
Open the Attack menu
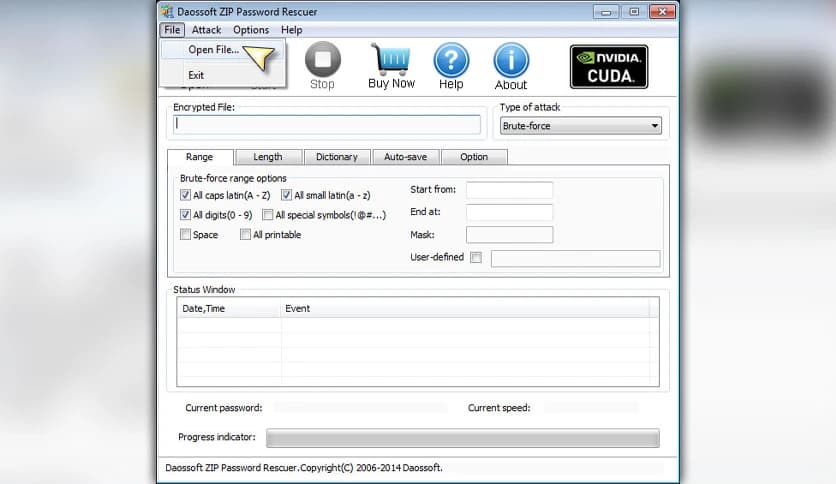[x=206, y=30]
